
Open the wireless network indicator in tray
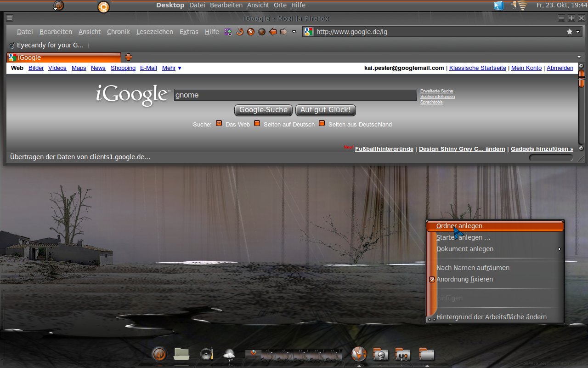[x=523, y=6]
